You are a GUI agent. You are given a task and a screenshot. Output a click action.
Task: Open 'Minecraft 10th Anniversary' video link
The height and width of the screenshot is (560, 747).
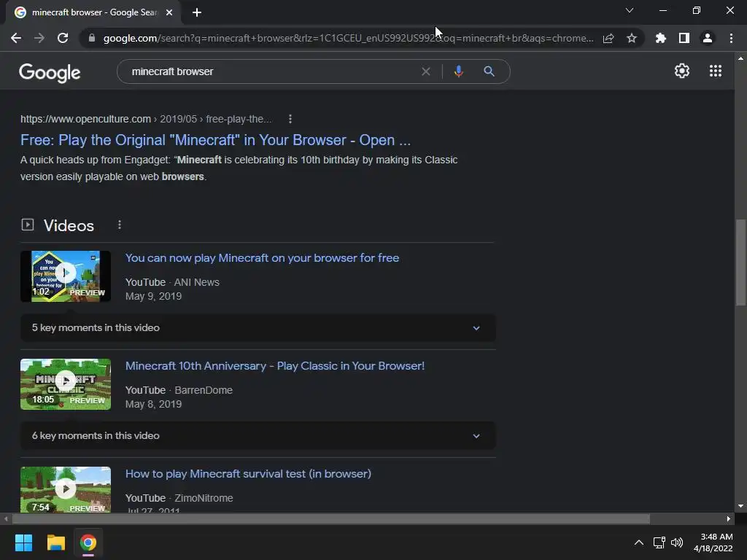[275, 366]
